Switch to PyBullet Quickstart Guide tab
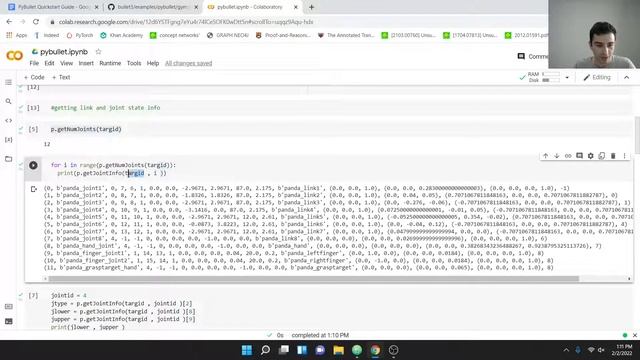The width and height of the screenshot is (640, 360). click(53, 7)
